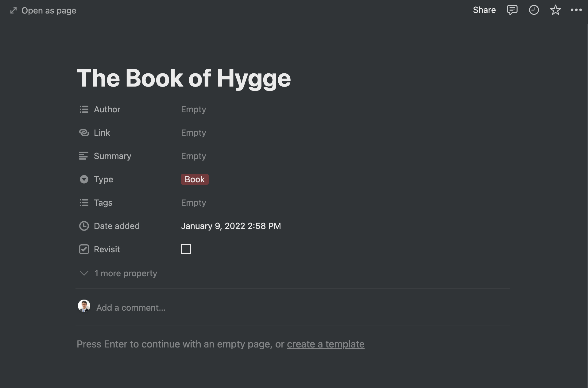The width and height of the screenshot is (588, 388).
Task: Click the user avatar next to comment box
Action: click(x=84, y=306)
